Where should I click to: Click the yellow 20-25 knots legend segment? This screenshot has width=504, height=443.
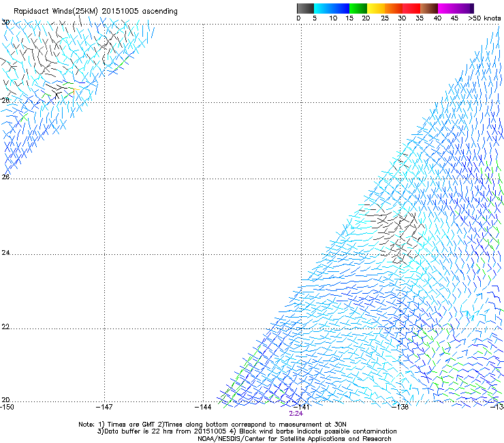[376, 8]
